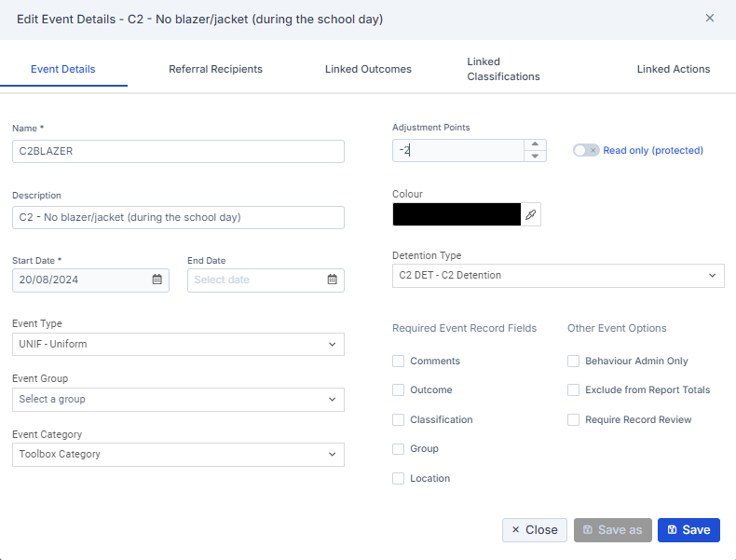Image resolution: width=736 pixels, height=560 pixels.
Task: Toggle the Read only (protected) switch
Action: (x=586, y=150)
